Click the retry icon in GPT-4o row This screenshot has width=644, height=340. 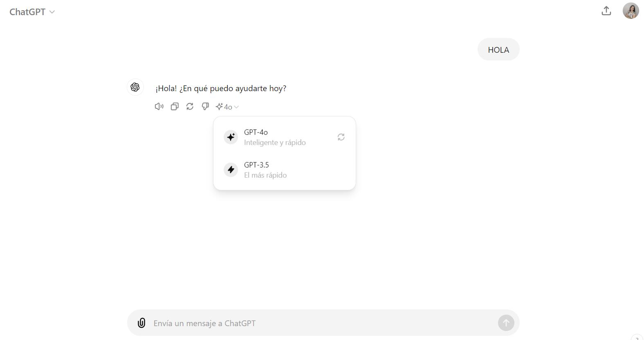tap(341, 137)
